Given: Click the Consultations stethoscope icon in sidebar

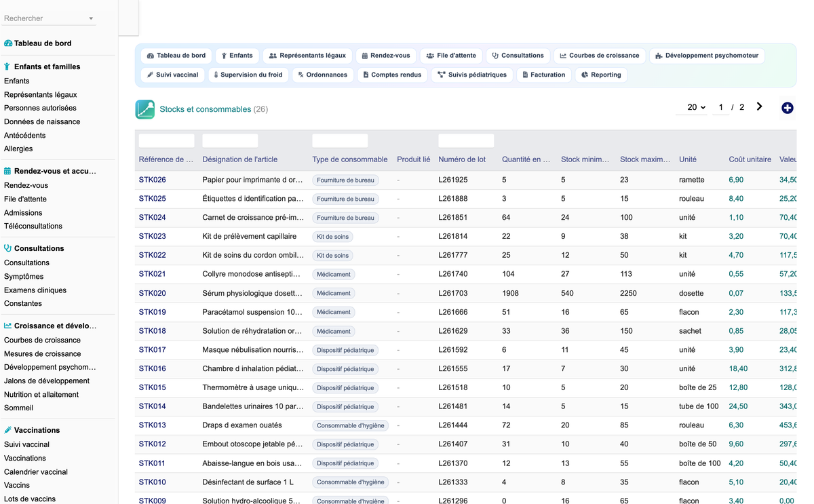Looking at the screenshot, I should (7, 248).
